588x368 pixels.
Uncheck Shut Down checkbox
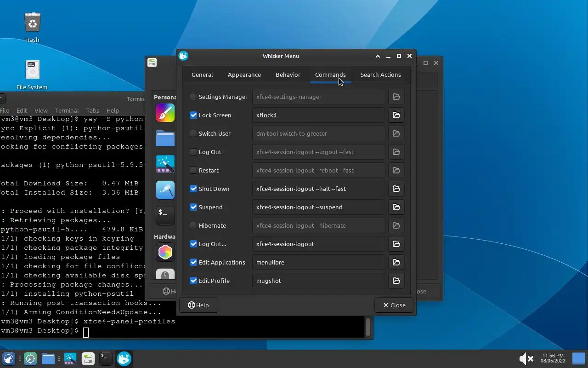(x=193, y=189)
